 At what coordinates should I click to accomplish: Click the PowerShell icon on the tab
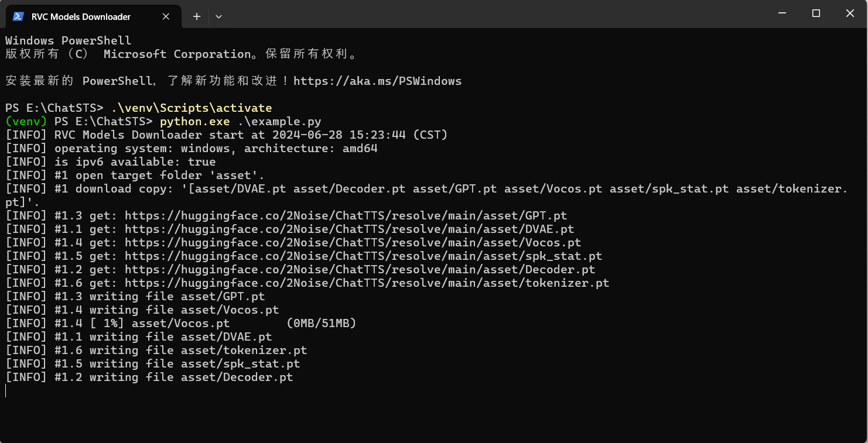[18, 16]
